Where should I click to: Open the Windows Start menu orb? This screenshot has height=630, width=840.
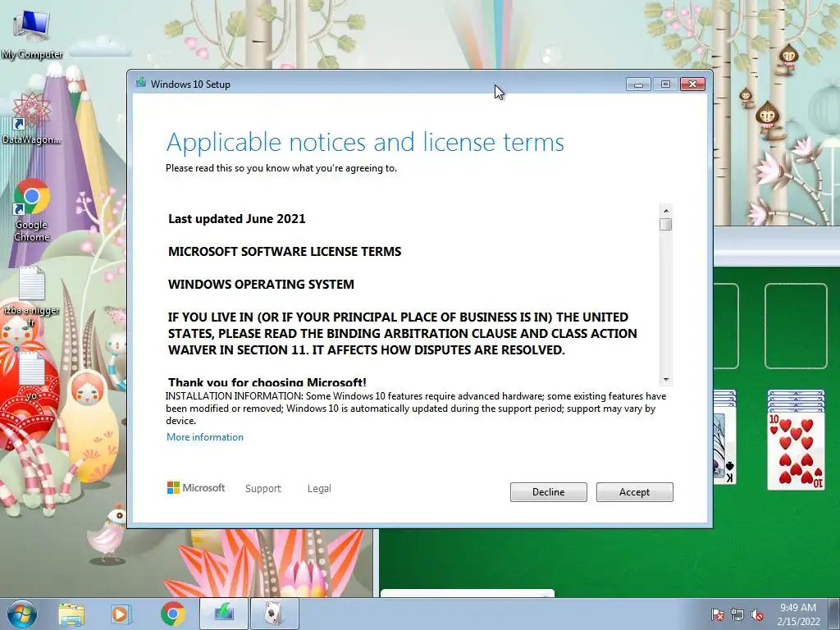[x=22, y=614]
